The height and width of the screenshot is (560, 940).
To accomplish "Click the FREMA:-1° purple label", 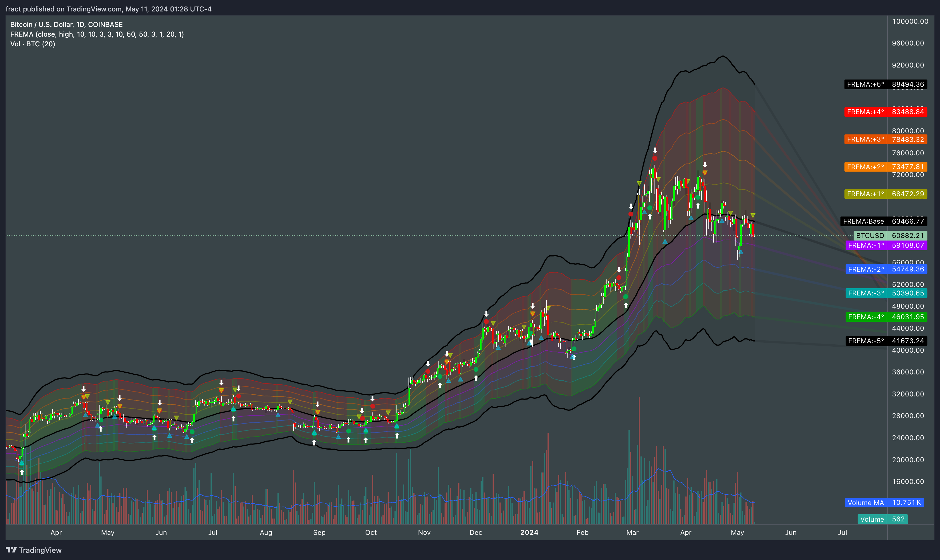I will pos(887,245).
